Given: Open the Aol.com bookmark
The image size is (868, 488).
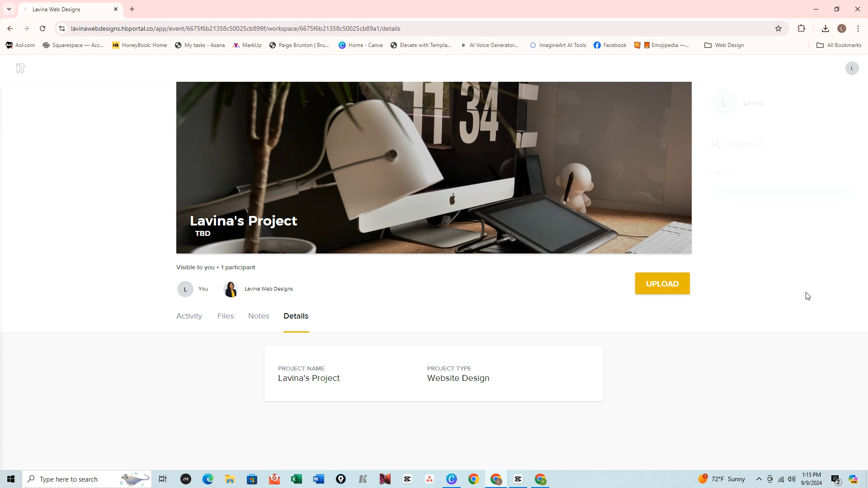Looking at the screenshot, I should click(20, 45).
